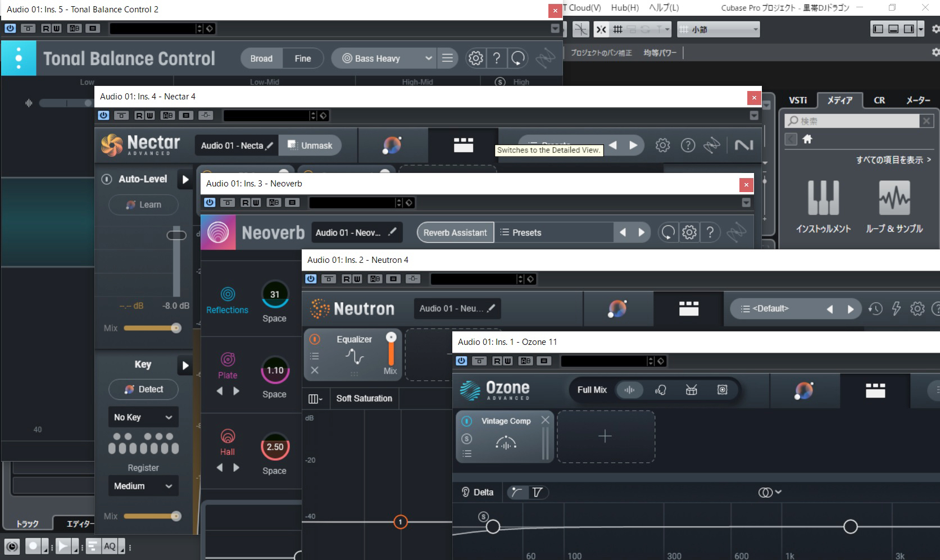The width and height of the screenshot is (940, 560).
Task: Switch to メディア tab
Action: coord(840,100)
